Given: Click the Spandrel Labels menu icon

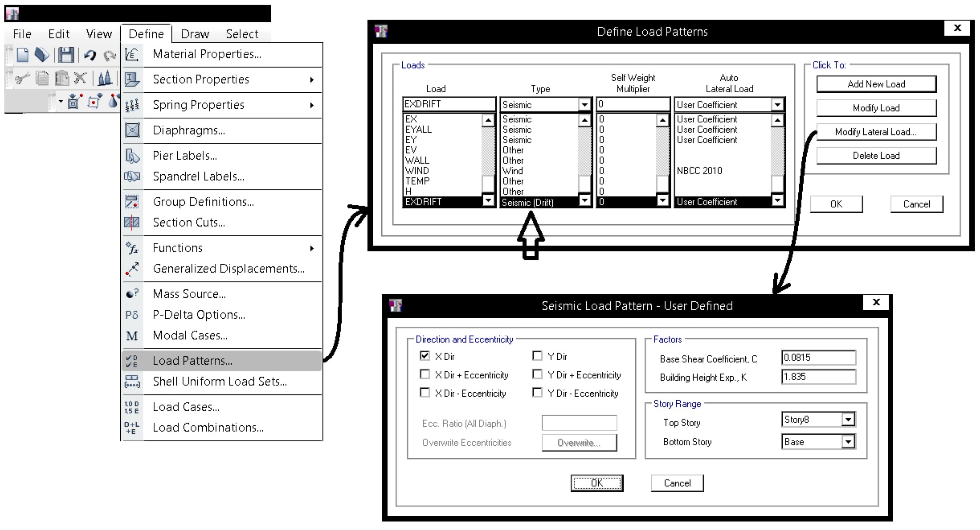Looking at the screenshot, I should tap(132, 177).
